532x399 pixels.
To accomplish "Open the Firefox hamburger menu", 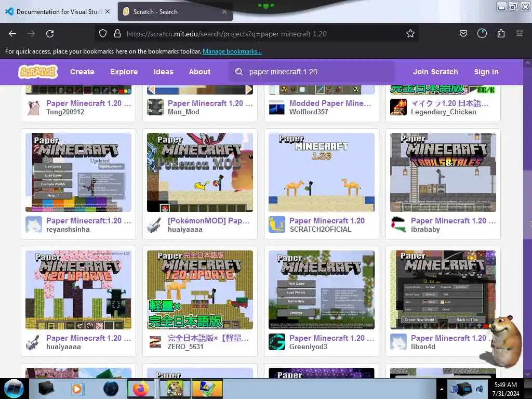I will point(519,33).
